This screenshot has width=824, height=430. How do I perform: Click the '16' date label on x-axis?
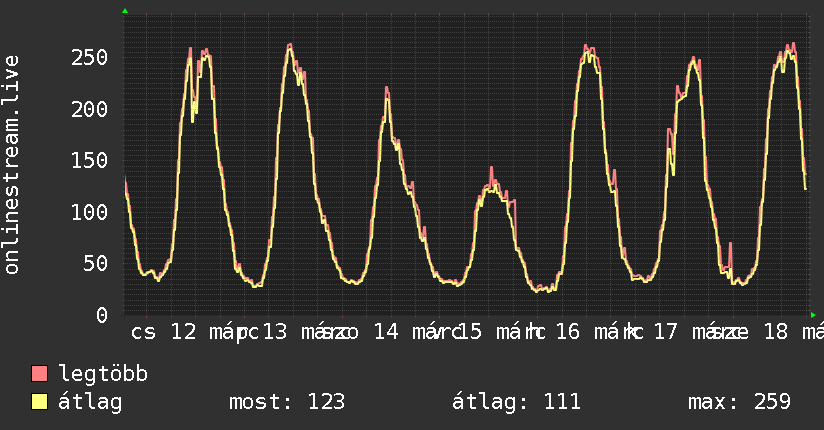(568, 332)
